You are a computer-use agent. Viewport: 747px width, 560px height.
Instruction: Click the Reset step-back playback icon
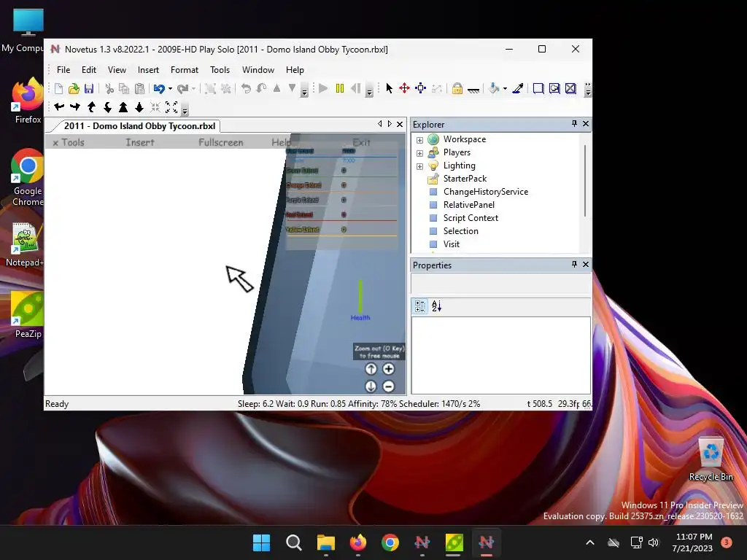point(355,88)
